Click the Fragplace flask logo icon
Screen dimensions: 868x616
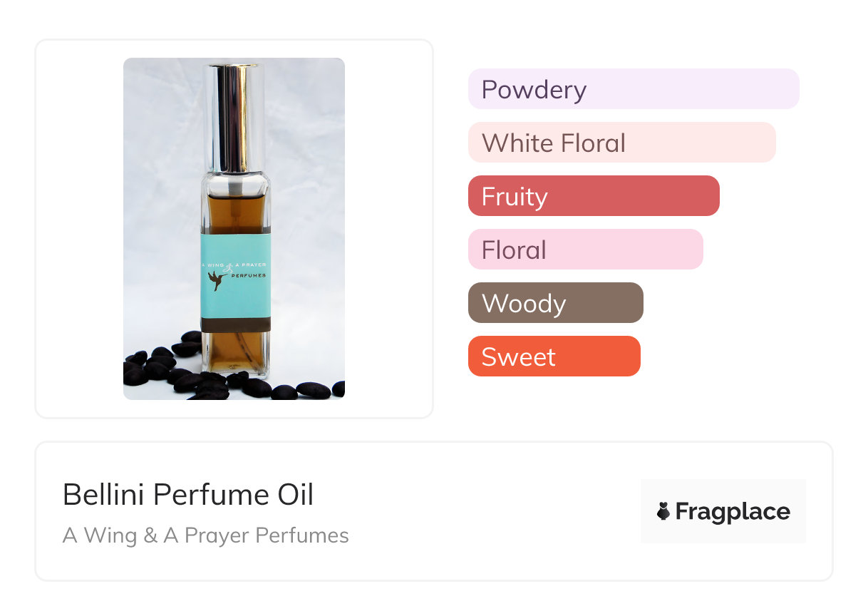coord(663,511)
